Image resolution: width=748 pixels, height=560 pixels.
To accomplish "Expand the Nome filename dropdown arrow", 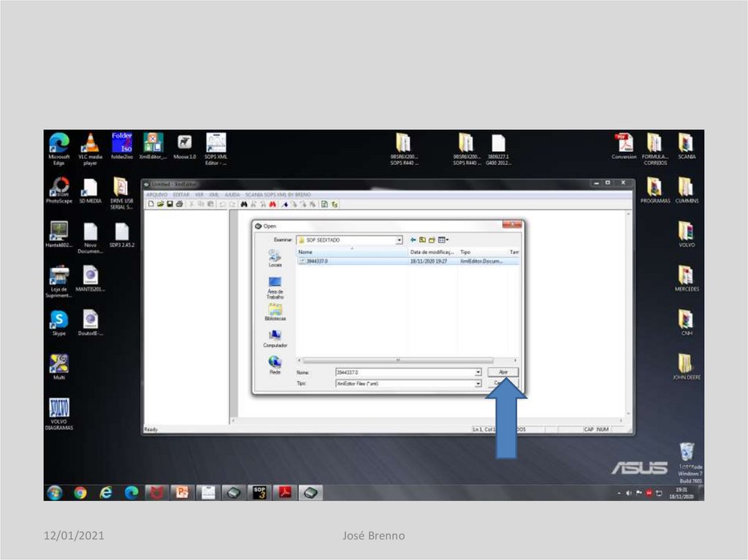I will click(x=478, y=372).
